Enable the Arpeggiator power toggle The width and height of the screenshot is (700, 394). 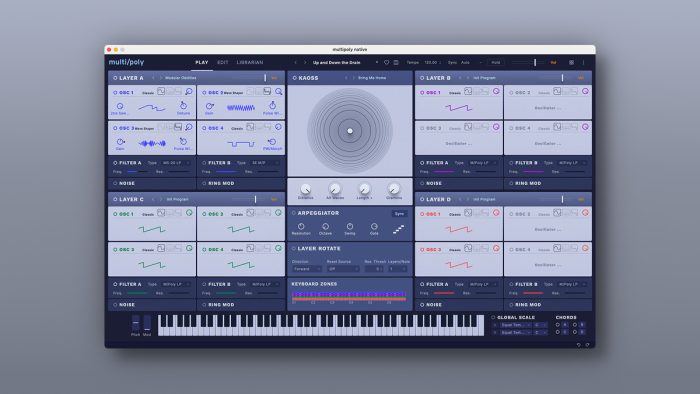pos(293,213)
